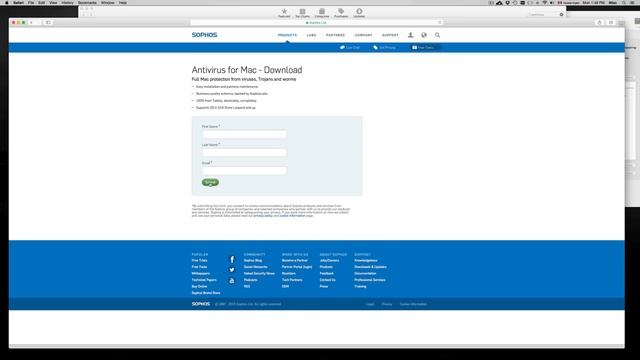The height and width of the screenshot is (360, 640).
Task: Click Live Chat in the blue bar
Action: point(350,48)
